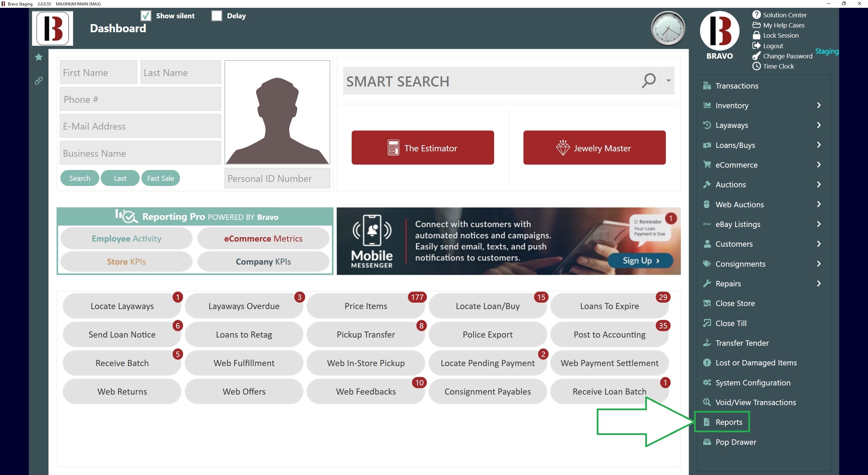868x475 pixels.
Task: Click the Close Store icon
Action: (x=707, y=303)
